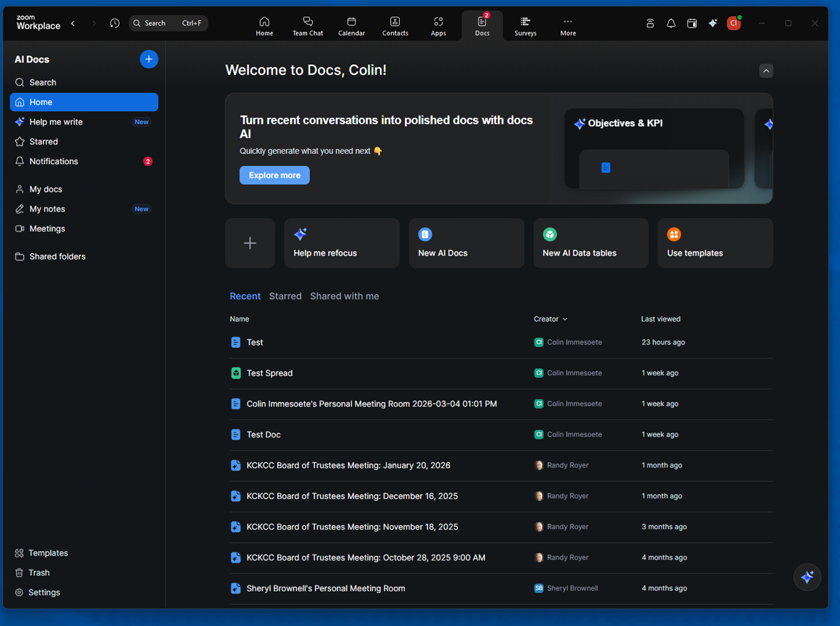
Task: Click the calendar-style icon in the title bar
Action: pos(692,23)
